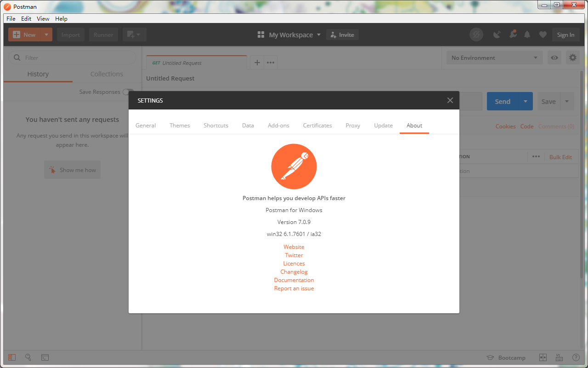Screen dimensions: 588x368
Task: Click the Invite button
Action: click(x=342, y=34)
